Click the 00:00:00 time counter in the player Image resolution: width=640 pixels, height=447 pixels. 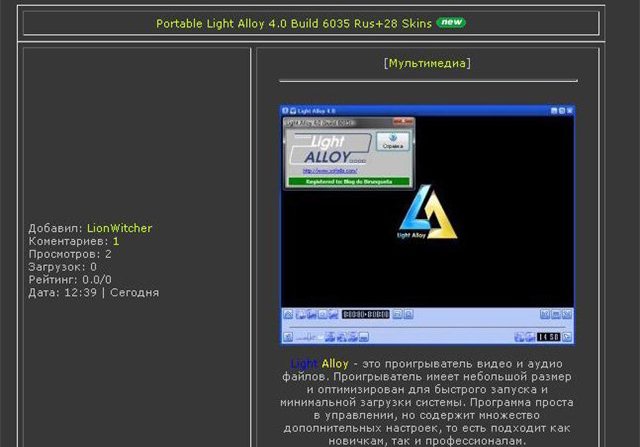365,314
